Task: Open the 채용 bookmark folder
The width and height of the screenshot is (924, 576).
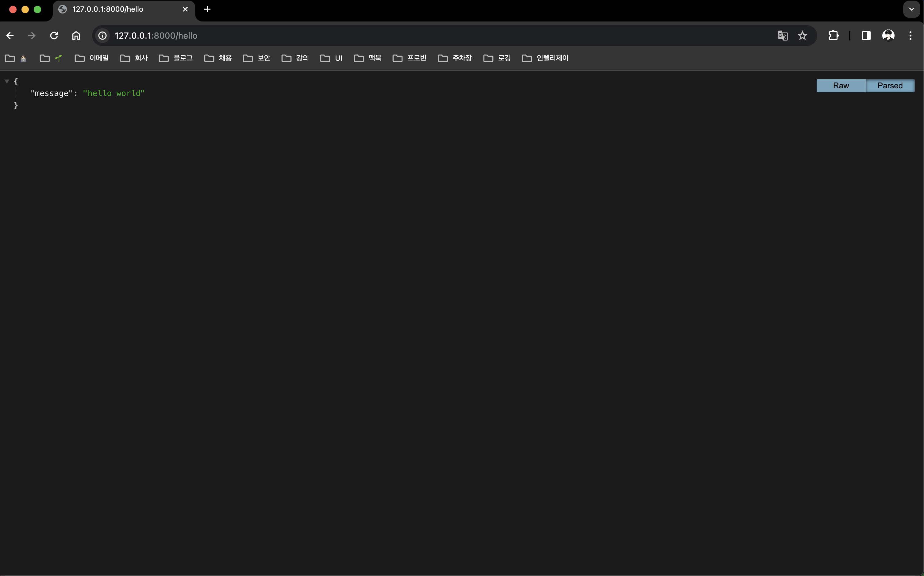Action: point(218,58)
